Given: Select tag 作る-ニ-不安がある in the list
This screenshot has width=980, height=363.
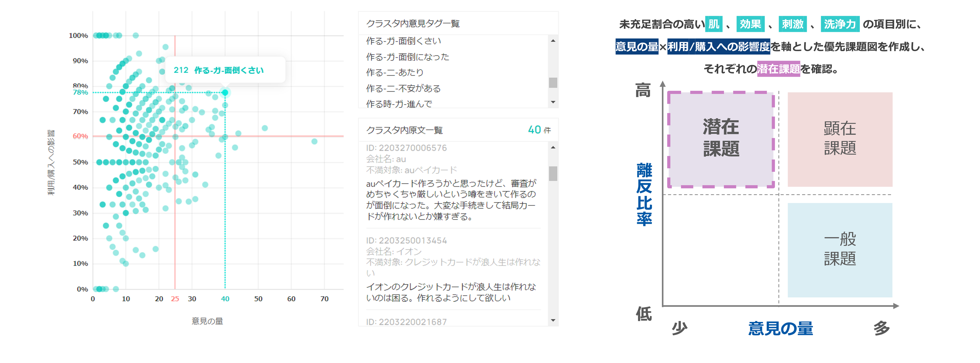Looking at the screenshot, I should point(403,88).
